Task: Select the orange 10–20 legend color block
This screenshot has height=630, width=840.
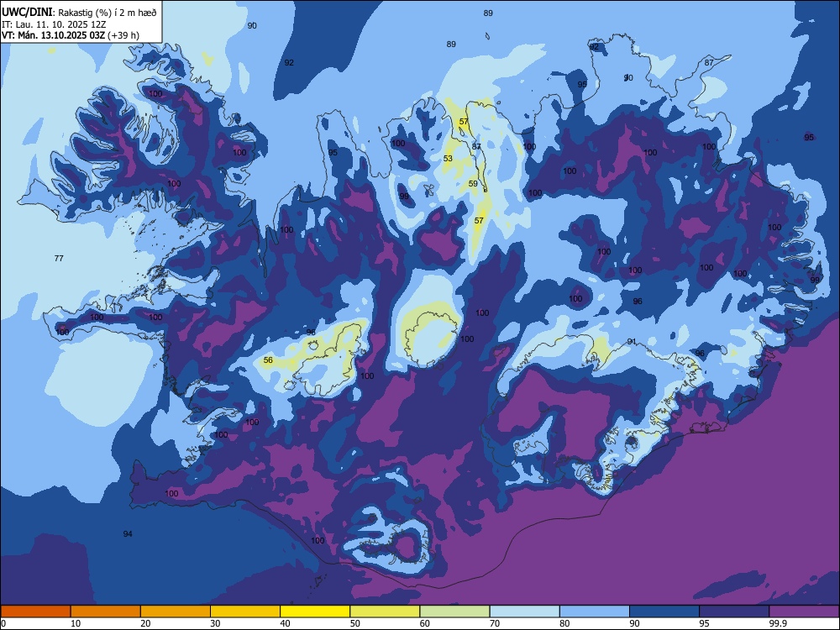Action: point(106,612)
